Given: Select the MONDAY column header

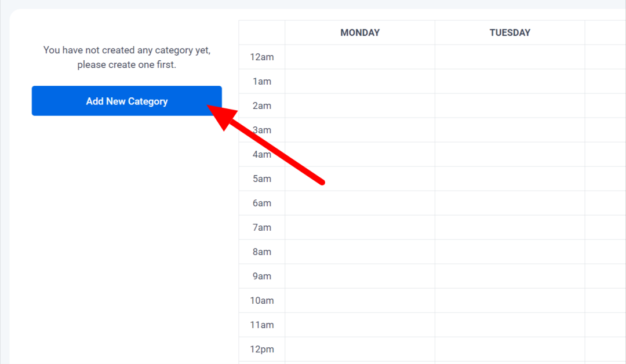Looking at the screenshot, I should click(359, 32).
